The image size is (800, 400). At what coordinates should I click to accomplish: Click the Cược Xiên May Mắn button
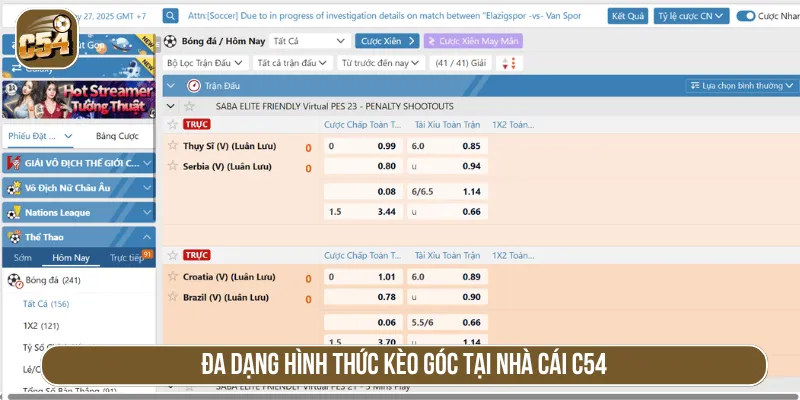[473, 41]
